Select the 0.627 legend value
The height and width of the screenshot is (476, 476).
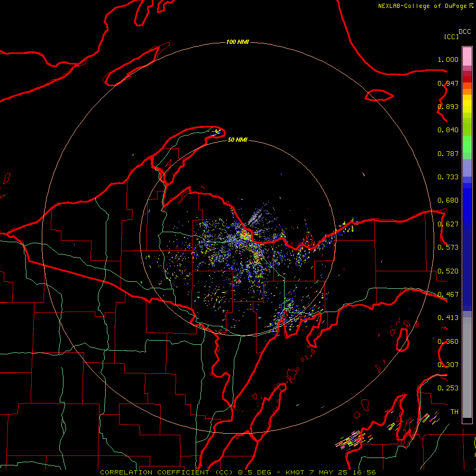click(x=448, y=224)
